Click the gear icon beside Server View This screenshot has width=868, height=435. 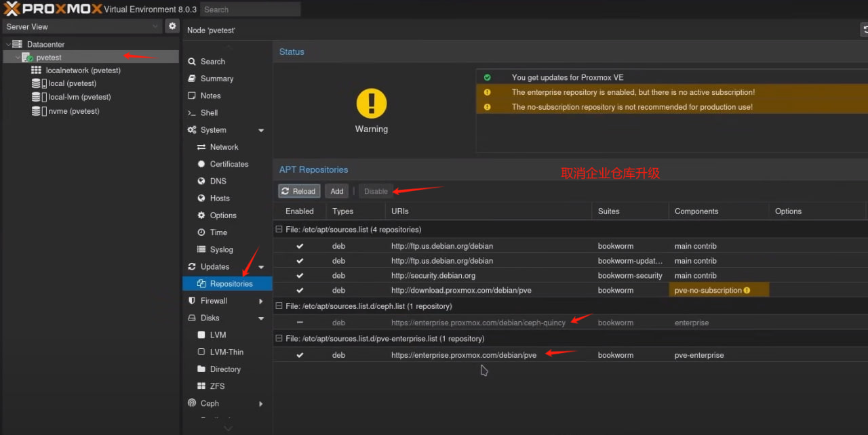pos(172,26)
